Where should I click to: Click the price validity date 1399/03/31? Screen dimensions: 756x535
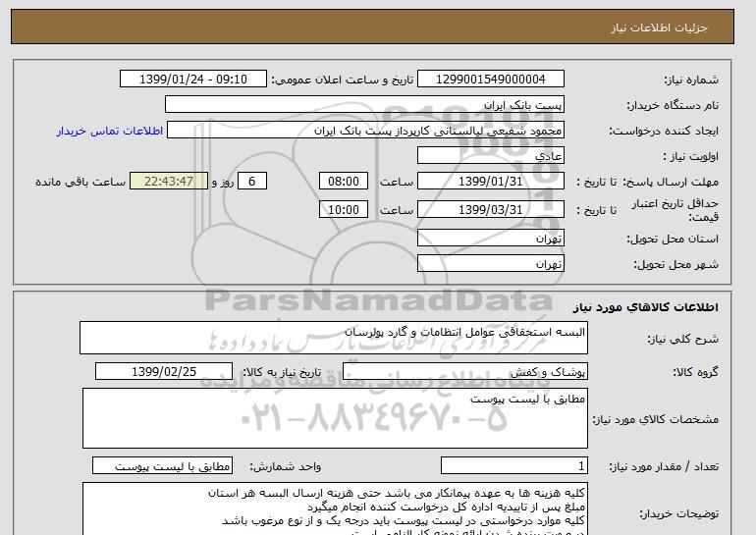click(x=490, y=210)
